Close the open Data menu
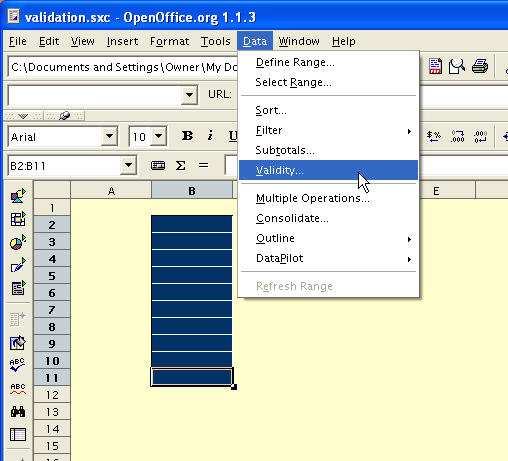Viewport: 508px width, 461px height. pyautogui.click(x=255, y=41)
